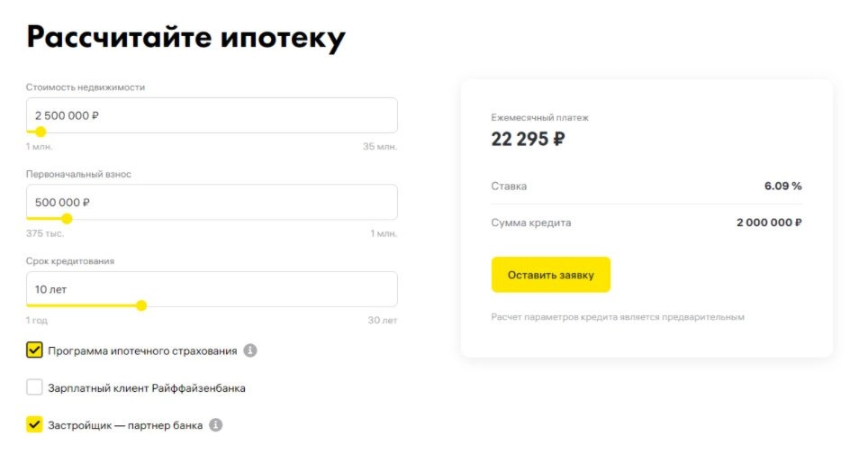Uncheck developer — bank partner checkbox
Image resolution: width=868 pixels, height=464 pixels.
(35, 424)
